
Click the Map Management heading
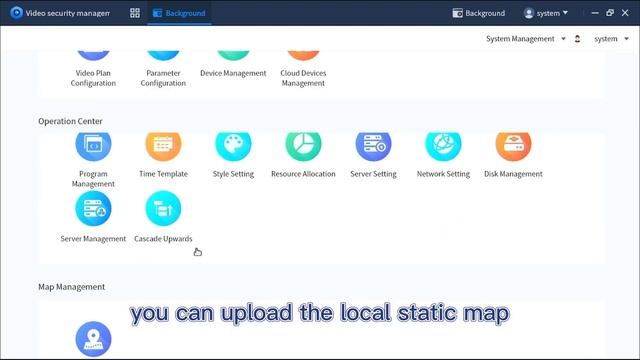[71, 287]
